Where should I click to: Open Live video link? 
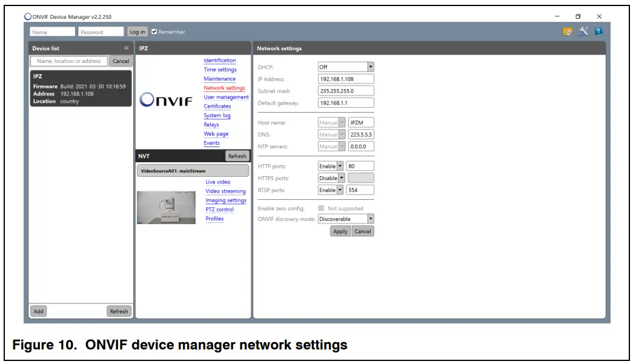tap(218, 182)
